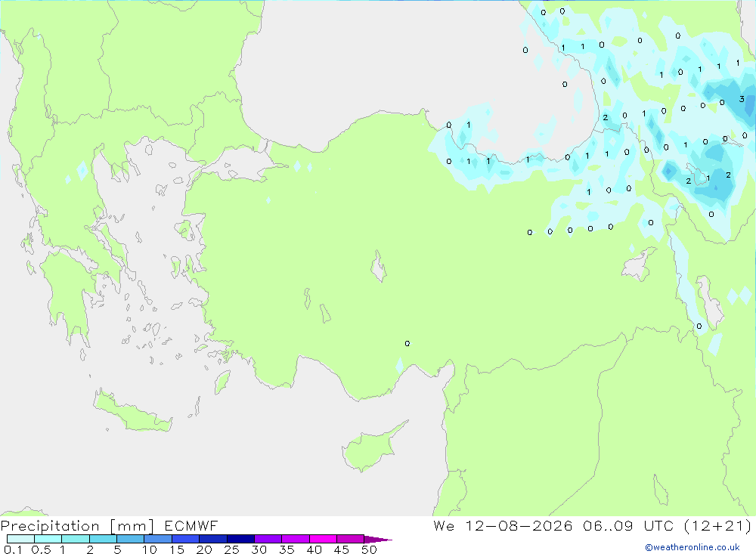The width and height of the screenshot is (756, 554).
Task: Click the We 12-08-2026 date text
Action: 503,525
